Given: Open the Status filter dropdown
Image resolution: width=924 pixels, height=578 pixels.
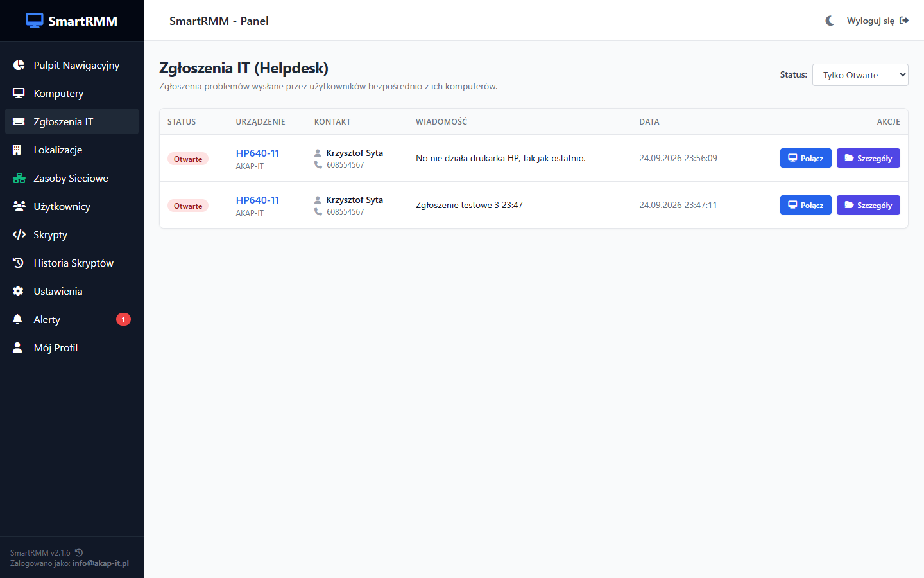Looking at the screenshot, I should coord(860,74).
